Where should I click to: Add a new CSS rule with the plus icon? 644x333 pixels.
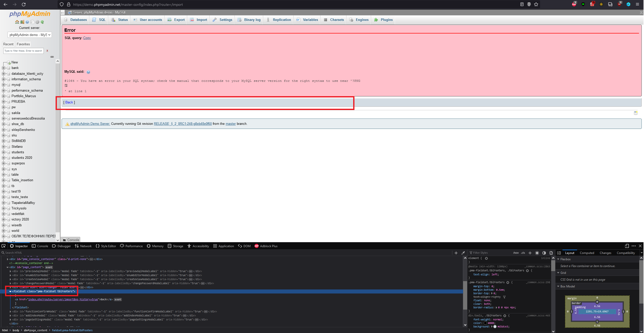point(530,253)
